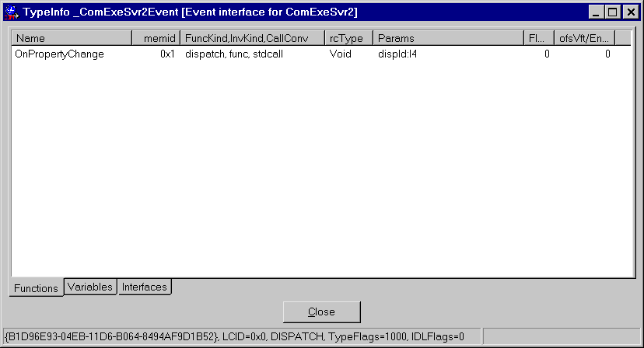Screen dimensions: 644x348
Task: Click the Fl... column header
Action: tap(539, 38)
